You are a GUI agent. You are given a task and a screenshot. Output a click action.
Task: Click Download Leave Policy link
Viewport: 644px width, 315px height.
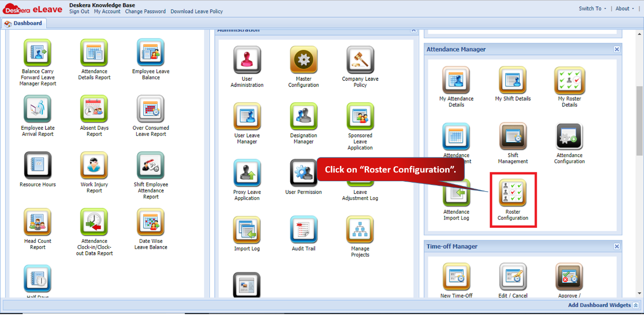197,12
